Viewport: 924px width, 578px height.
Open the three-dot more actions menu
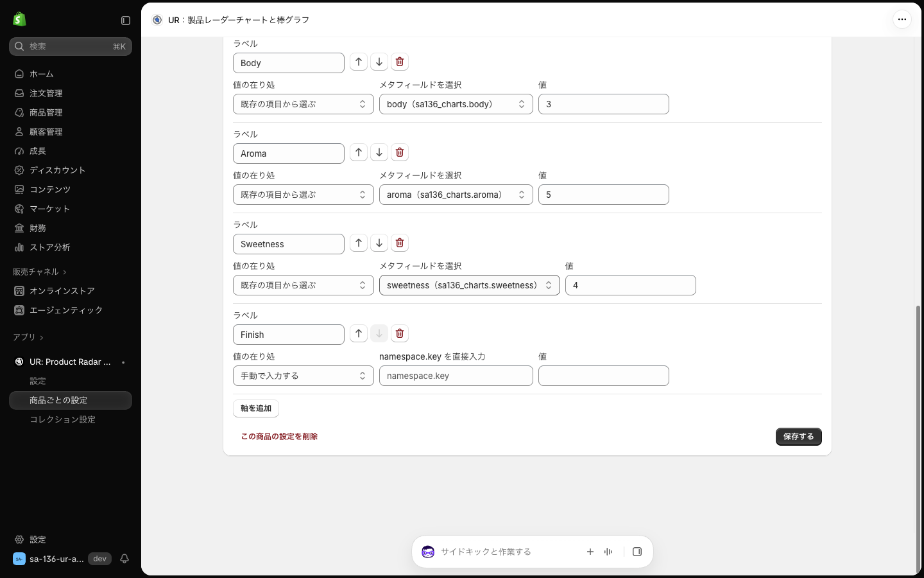coord(902,19)
